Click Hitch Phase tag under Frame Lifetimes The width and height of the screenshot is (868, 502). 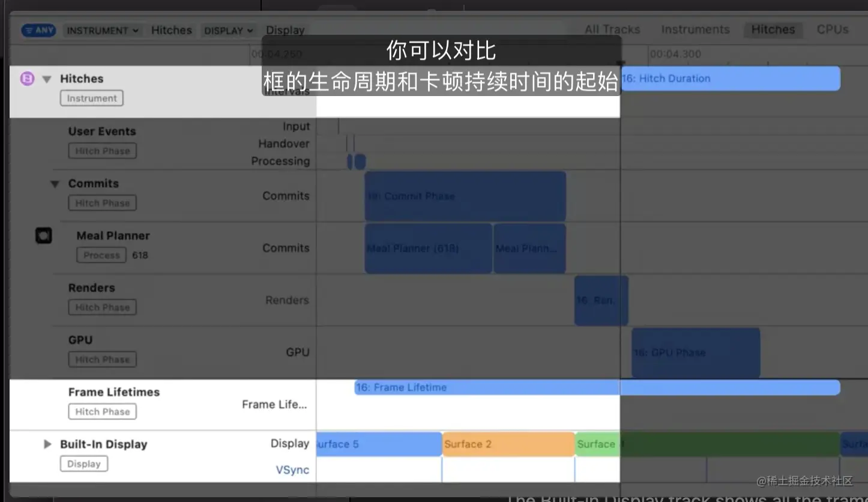pos(103,412)
